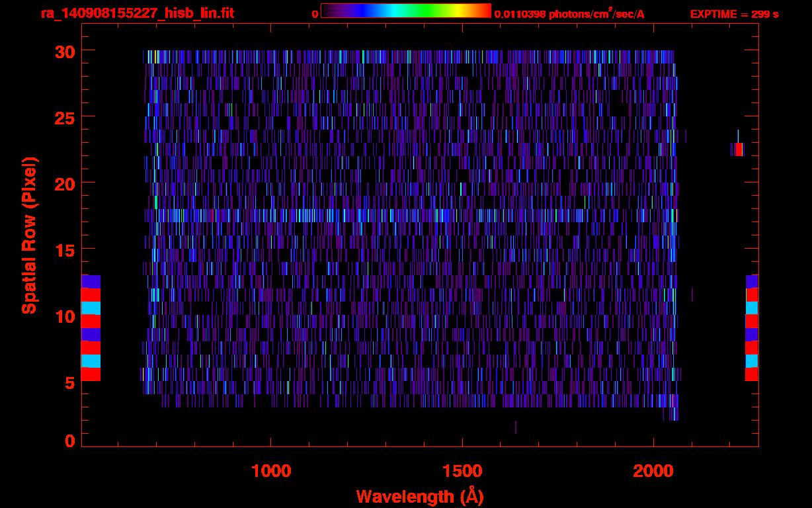Click the file name ra_140908155227_hisb_lin.fit
Image resolution: width=812 pixels, height=508 pixels.
(x=137, y=13)
